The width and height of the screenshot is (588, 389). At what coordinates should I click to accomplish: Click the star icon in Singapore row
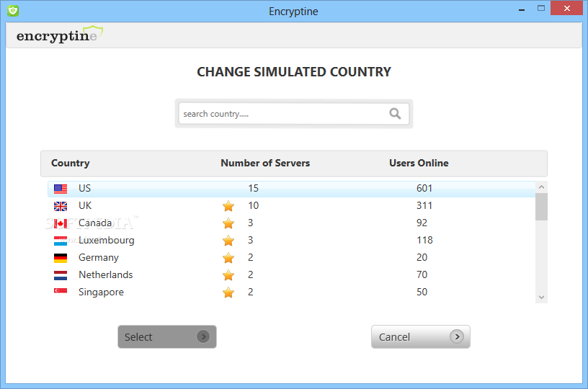pos(228,292)
